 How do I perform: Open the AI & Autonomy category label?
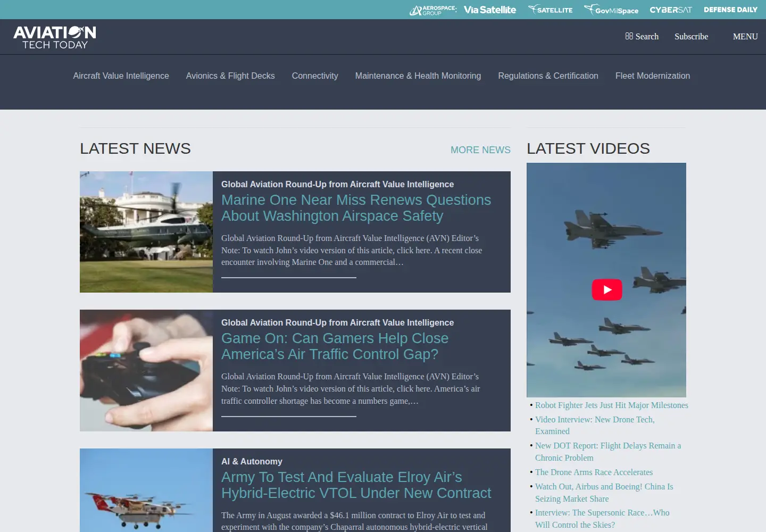tap(252, 461)
